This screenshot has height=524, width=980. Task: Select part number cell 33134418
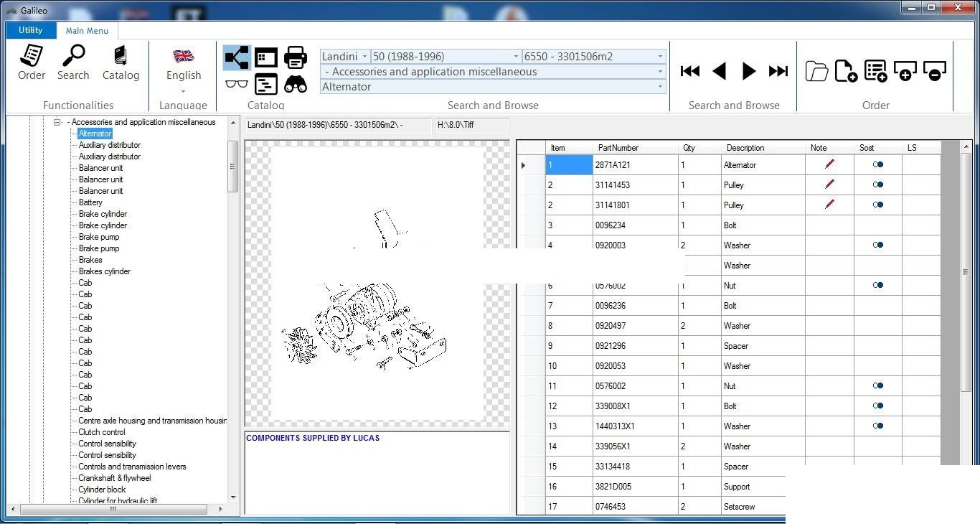click(x=635, y=466)
